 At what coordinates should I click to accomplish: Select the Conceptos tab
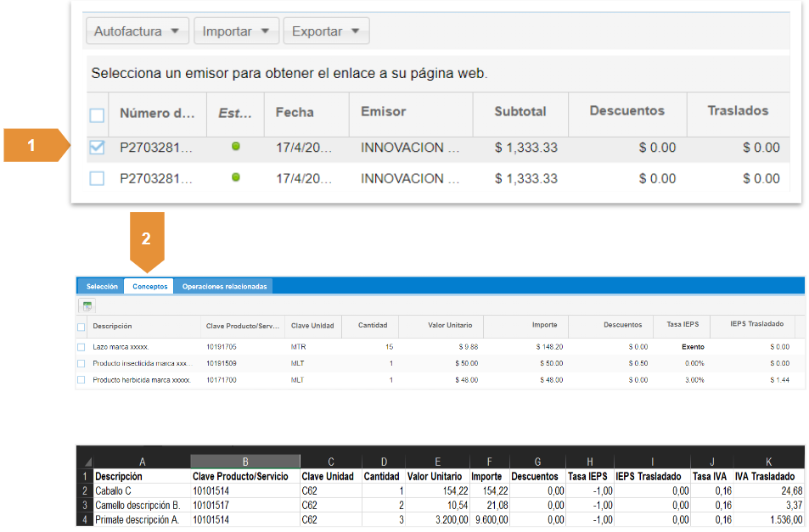[x=149, y=287]
